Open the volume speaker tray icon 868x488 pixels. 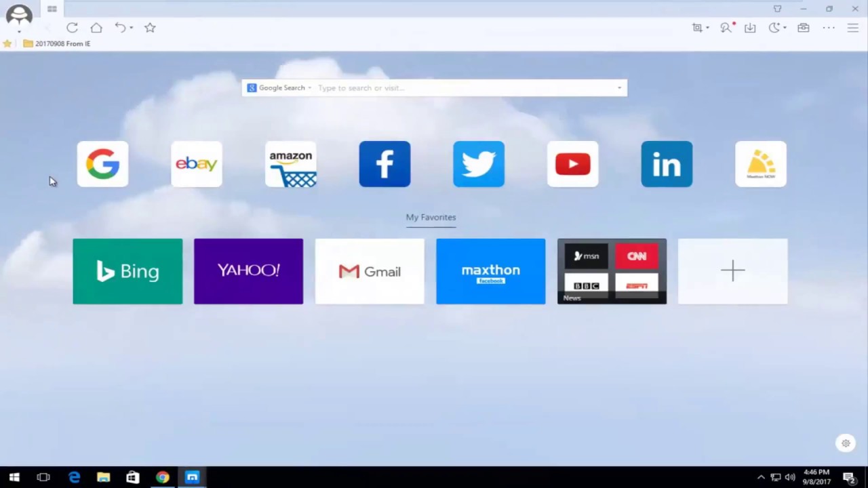(790, 477)
